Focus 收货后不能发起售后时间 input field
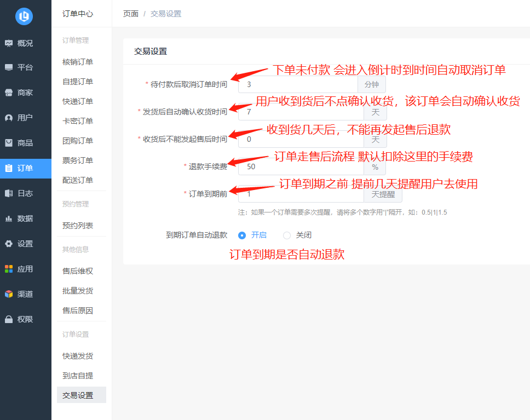Image resolution: width=530 pixels, height=420 pixels. (x=301, y=139)
